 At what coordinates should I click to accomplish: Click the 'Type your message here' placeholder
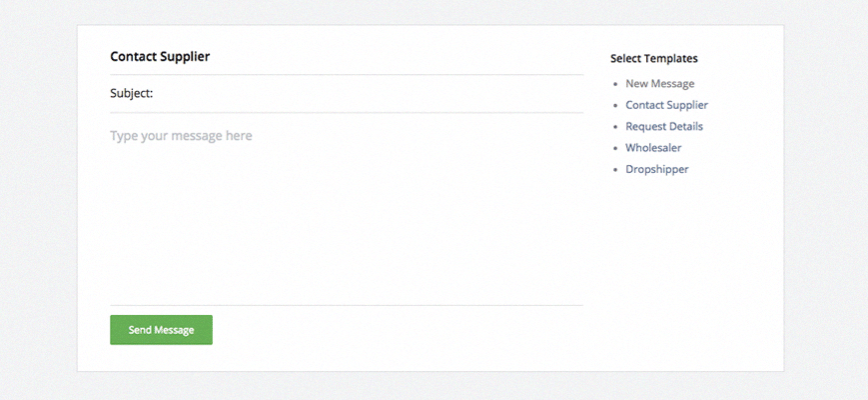181,136
